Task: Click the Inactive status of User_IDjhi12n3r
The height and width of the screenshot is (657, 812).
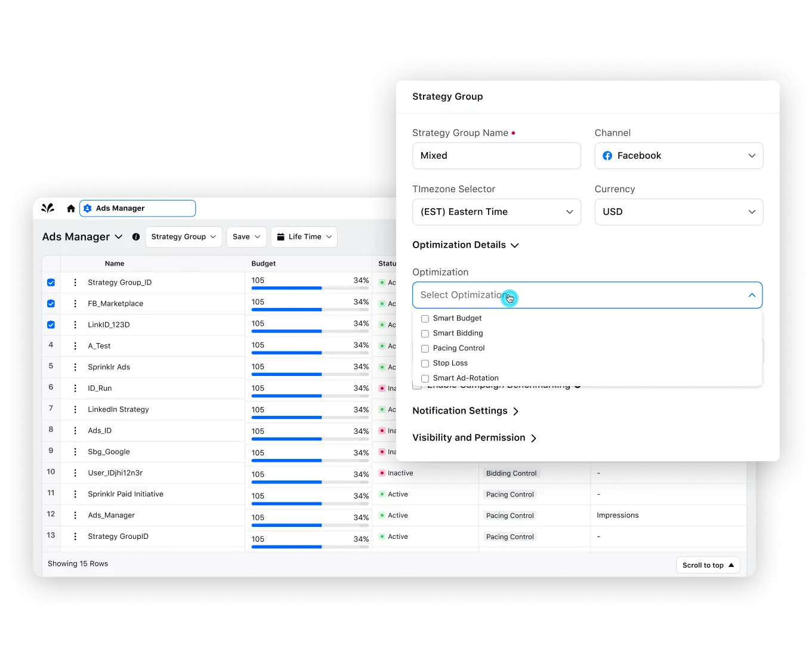Action: (x=396, y=473)
